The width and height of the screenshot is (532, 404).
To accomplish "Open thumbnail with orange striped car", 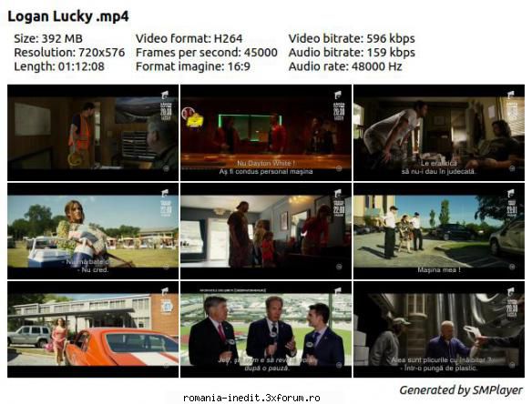I will [x=93, y=329].
